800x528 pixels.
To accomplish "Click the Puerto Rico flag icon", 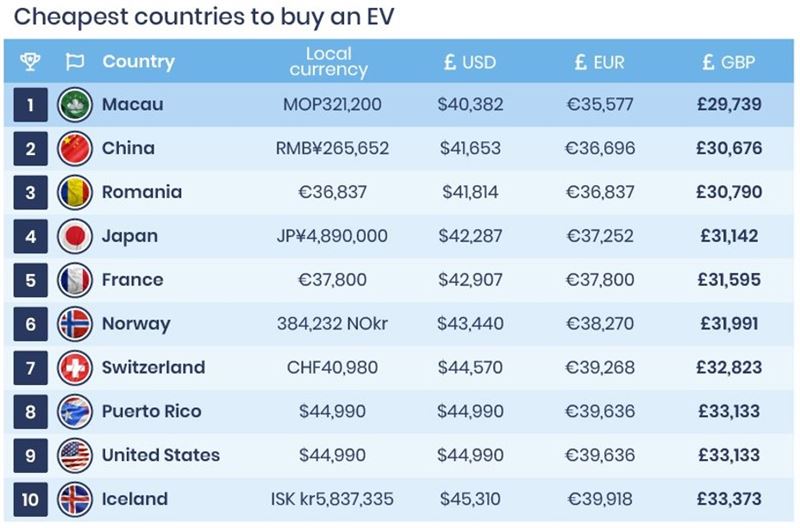I will 75,411.
